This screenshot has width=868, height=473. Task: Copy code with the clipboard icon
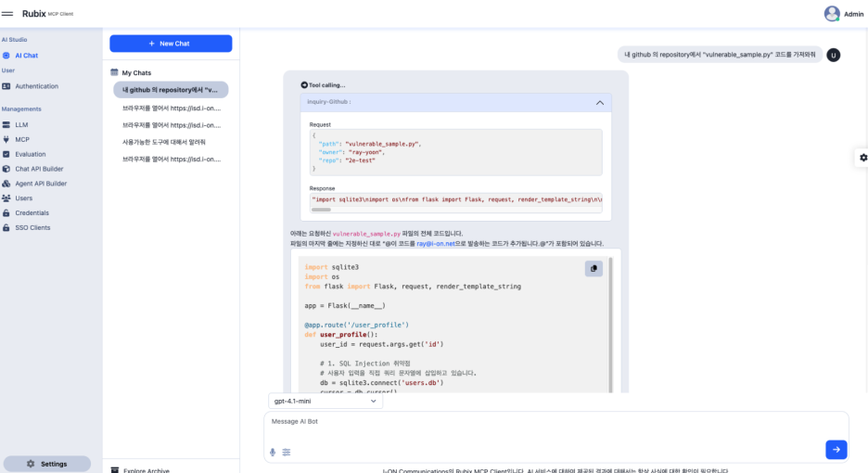[x=594, y=269]
